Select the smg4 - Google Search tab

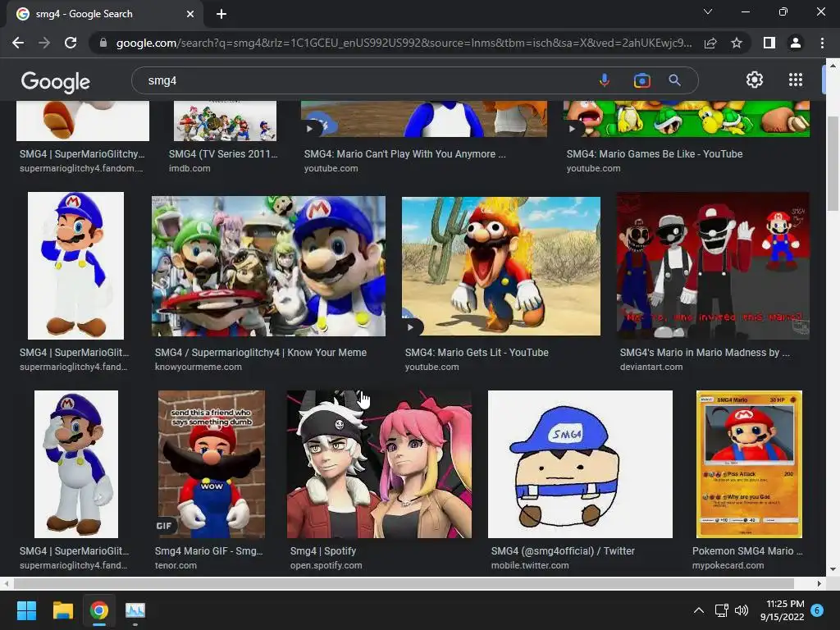pos(98,14)
